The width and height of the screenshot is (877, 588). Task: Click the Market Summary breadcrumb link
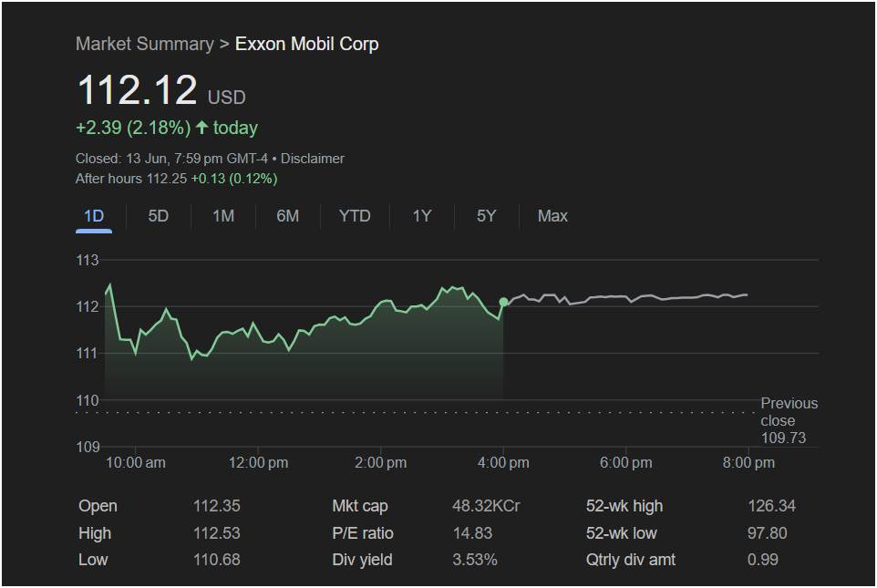[145, 44]
